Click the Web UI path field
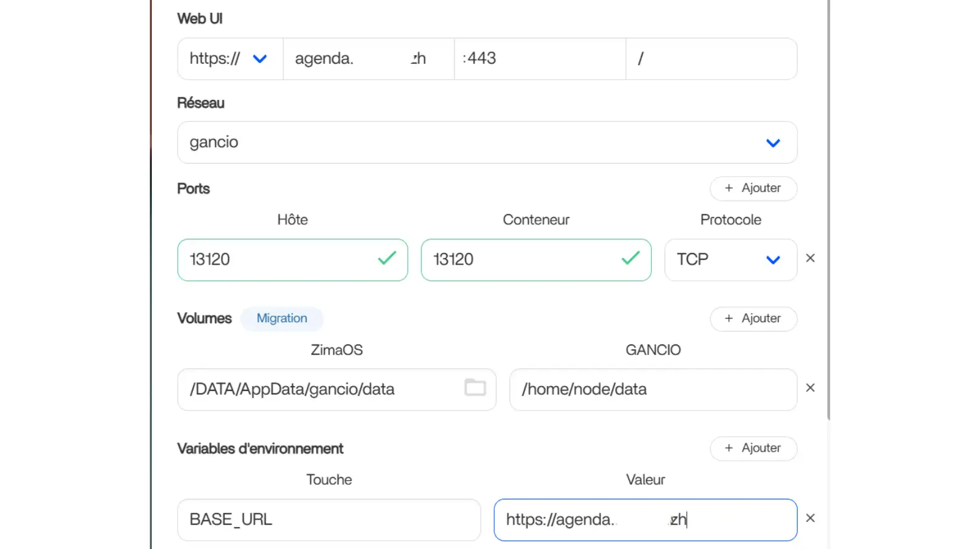980x549 pixels. [x=711, y=59]
